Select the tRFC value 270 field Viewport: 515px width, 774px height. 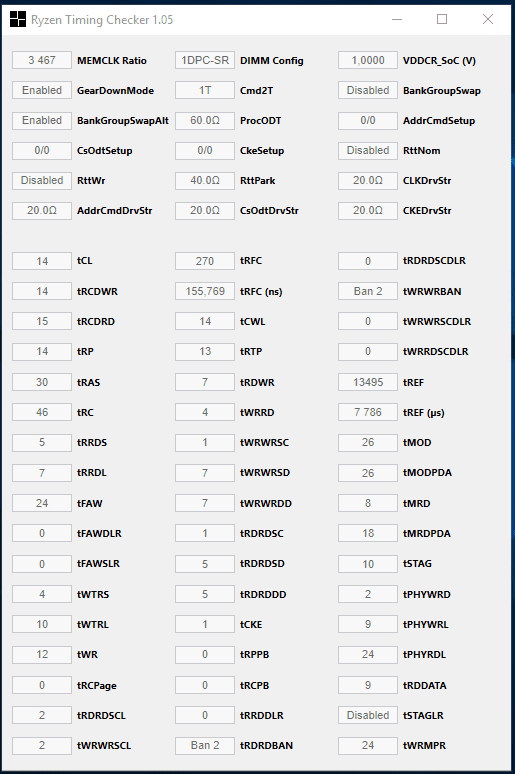click(205, 261)
